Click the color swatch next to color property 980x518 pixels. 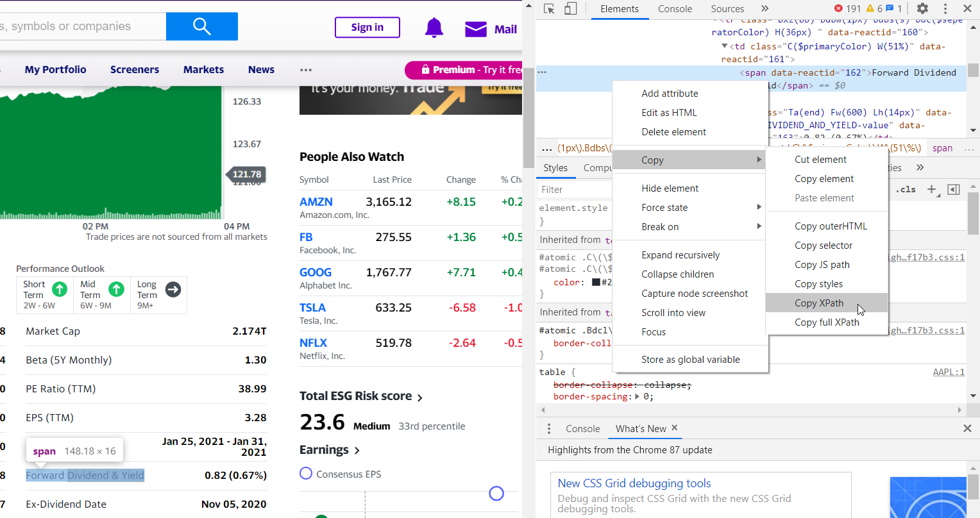click(x=596, y=282)
